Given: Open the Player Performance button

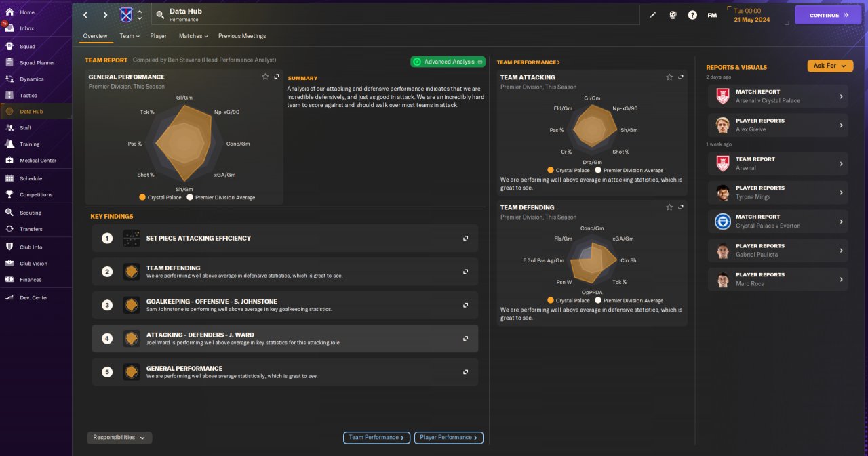Looking at the screenshot, I should (x=449, y=438).
